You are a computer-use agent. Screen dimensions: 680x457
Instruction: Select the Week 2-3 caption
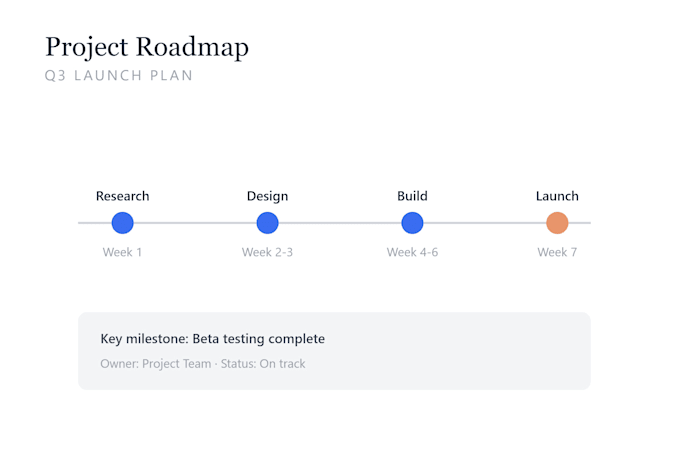268,252
